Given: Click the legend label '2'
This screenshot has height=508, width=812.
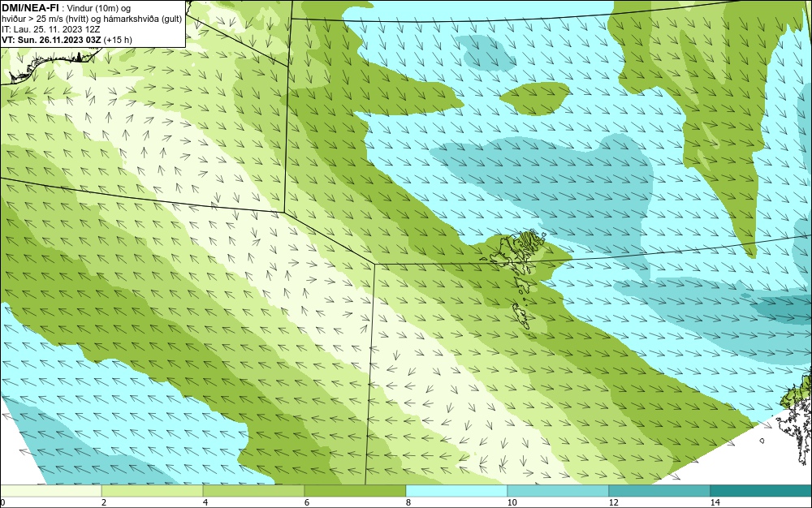Looking at the screenshot, I should [x=104, y=502].
